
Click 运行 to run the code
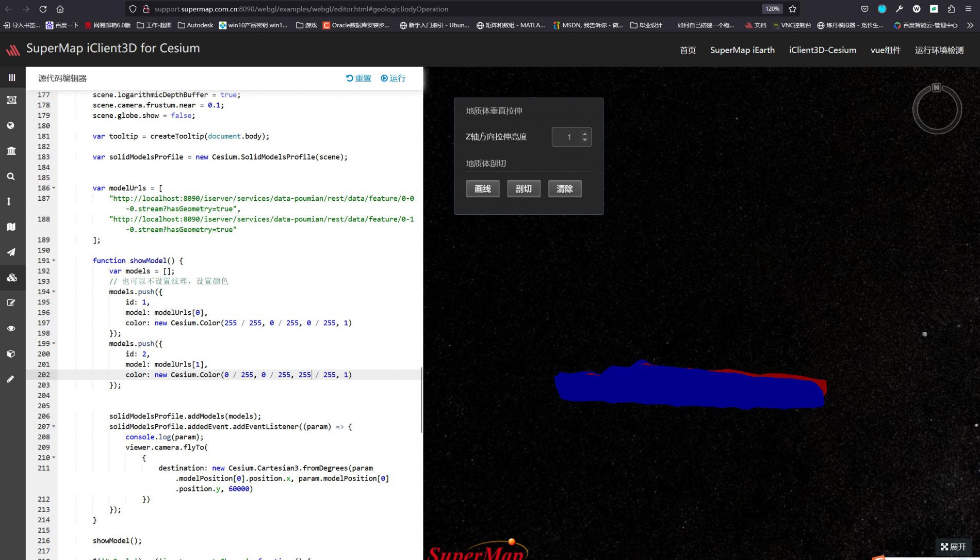(393, 78)
